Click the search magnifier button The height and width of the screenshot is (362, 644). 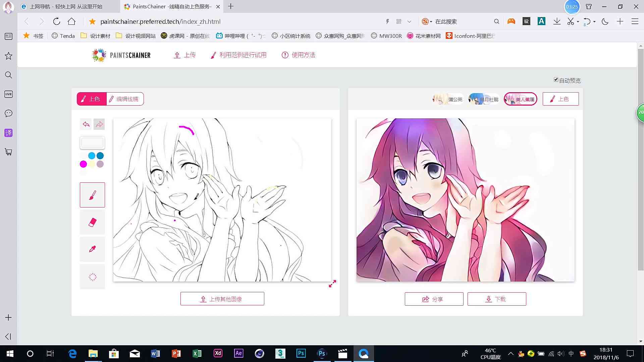click(x=496, y=21)
